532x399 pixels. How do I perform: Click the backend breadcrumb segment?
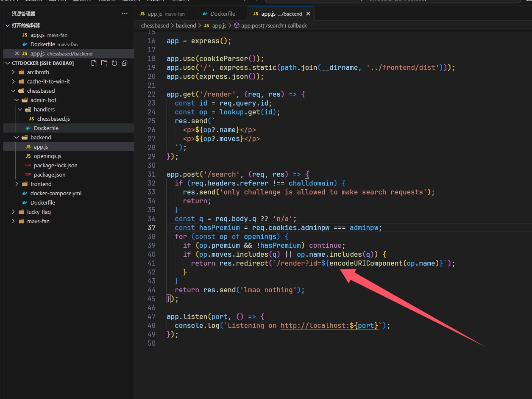pos(186,25)
